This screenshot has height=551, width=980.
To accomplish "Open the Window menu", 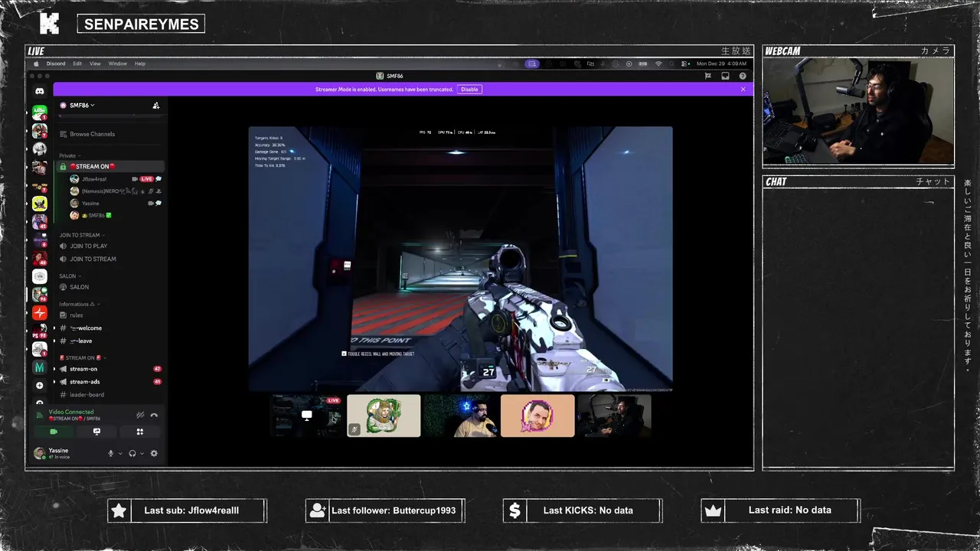I will click(x=117, y=64).
